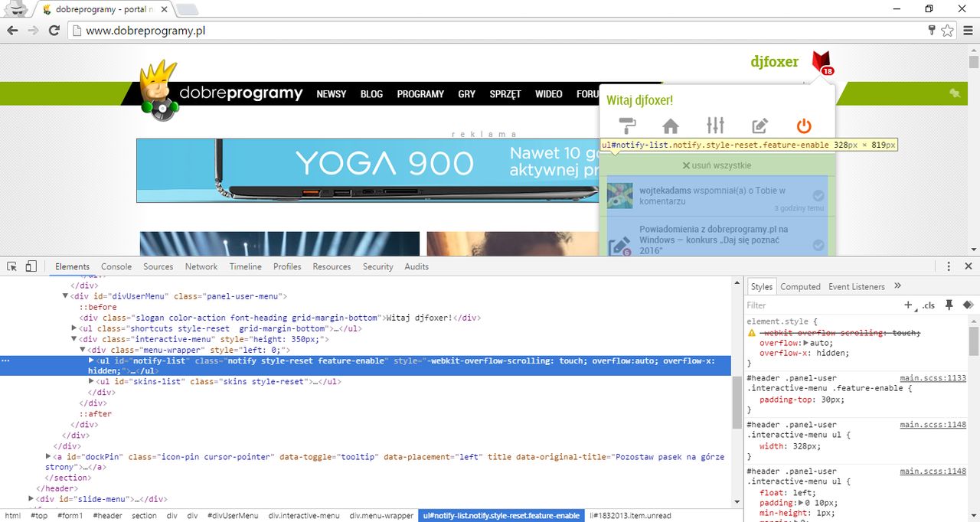
Task: Open the Profiles tab
Action: tap(287, 266)
